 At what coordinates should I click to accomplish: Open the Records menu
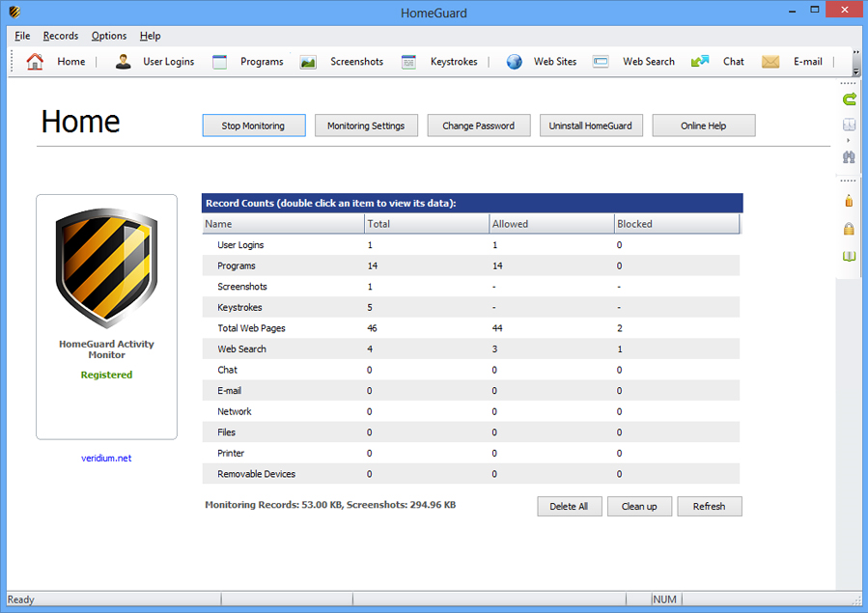pos(61,36)
